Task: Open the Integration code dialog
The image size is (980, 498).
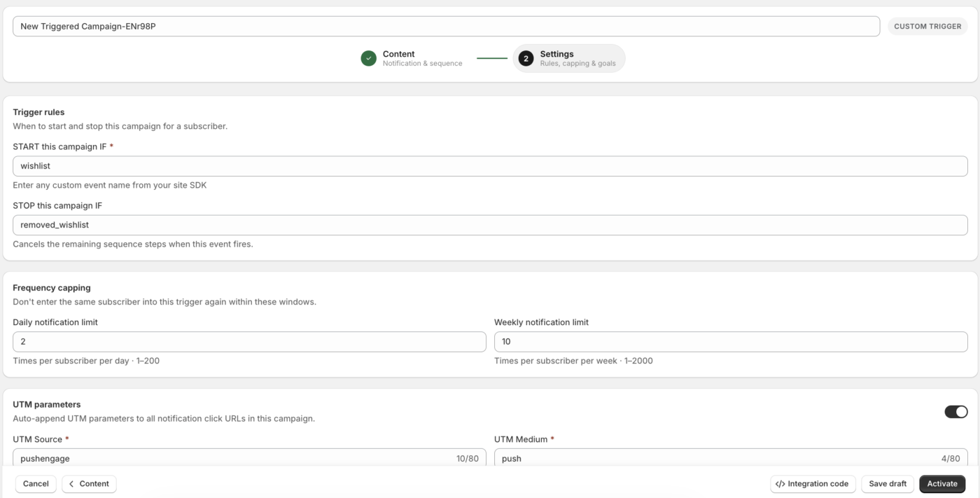Action: (813, 484)
